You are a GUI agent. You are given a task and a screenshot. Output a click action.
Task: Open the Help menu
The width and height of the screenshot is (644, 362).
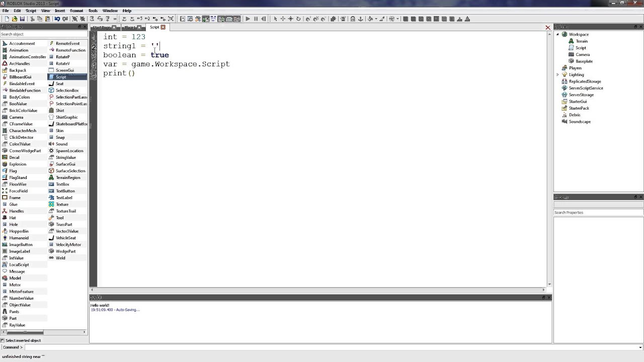127,11
